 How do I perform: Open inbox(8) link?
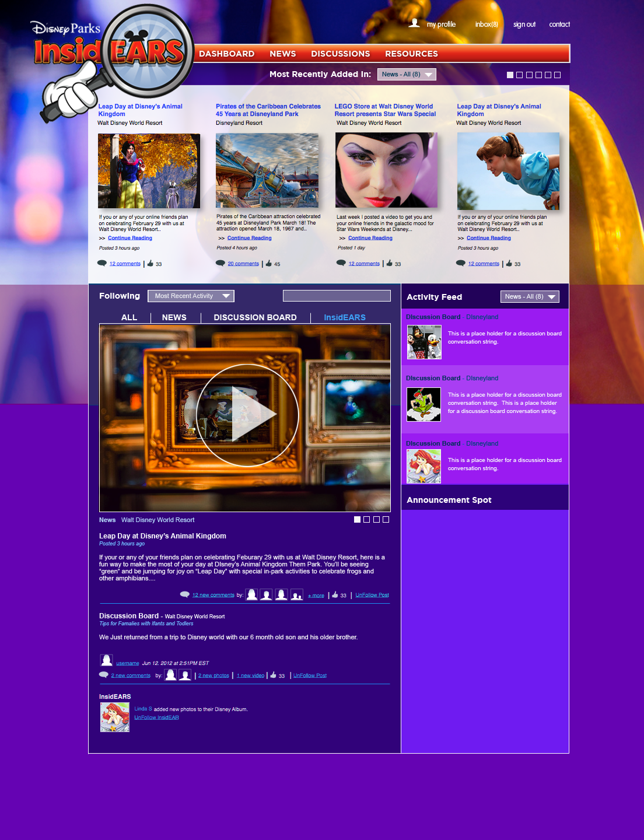pyautogui.click(x=487, y=24)
